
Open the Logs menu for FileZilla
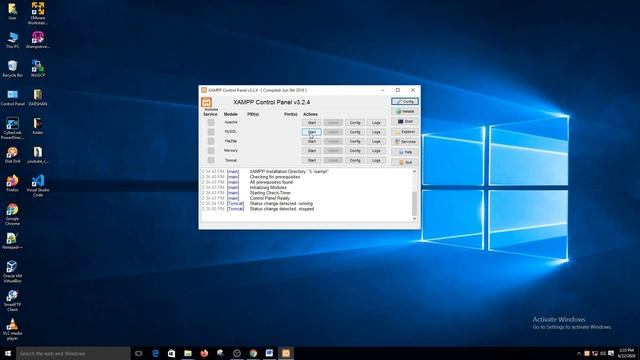pyautogui.click(x=376, y=141)
